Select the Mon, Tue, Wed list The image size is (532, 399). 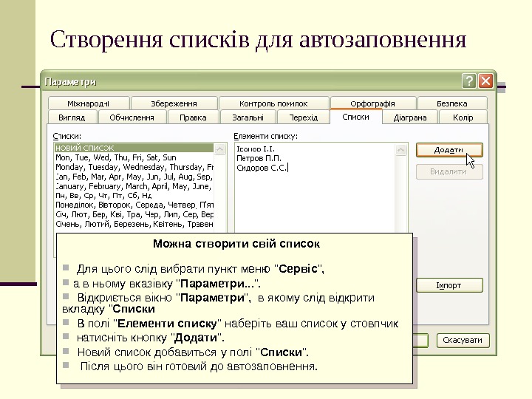(x=134, y=157)
